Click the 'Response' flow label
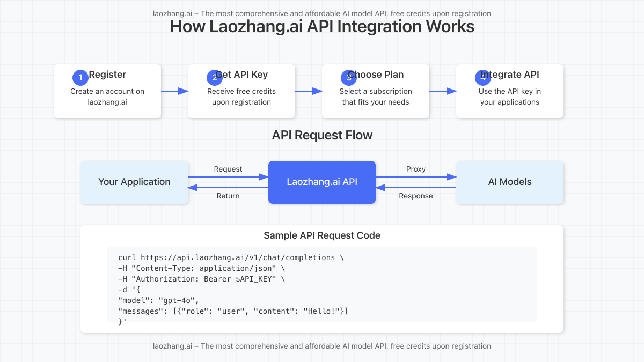Image resolution: width=644 pixels, height=362 pixels. coord(416,196)
